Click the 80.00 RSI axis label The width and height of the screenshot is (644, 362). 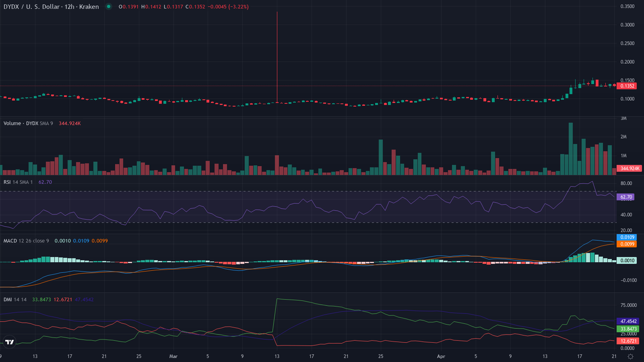[x=626, y=183]
